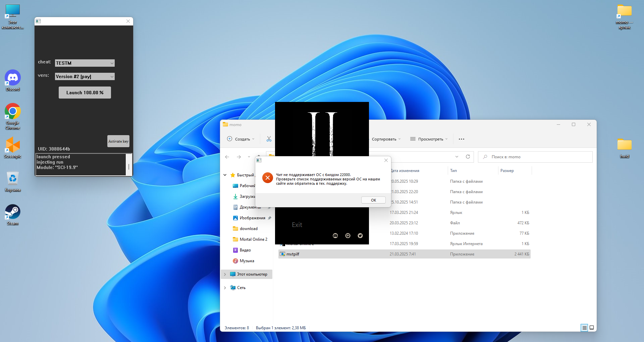Open the recent locations chevron beside forward arrow
Image resolution: width=644 pixels, height=342 pixels.
point(249,157)
